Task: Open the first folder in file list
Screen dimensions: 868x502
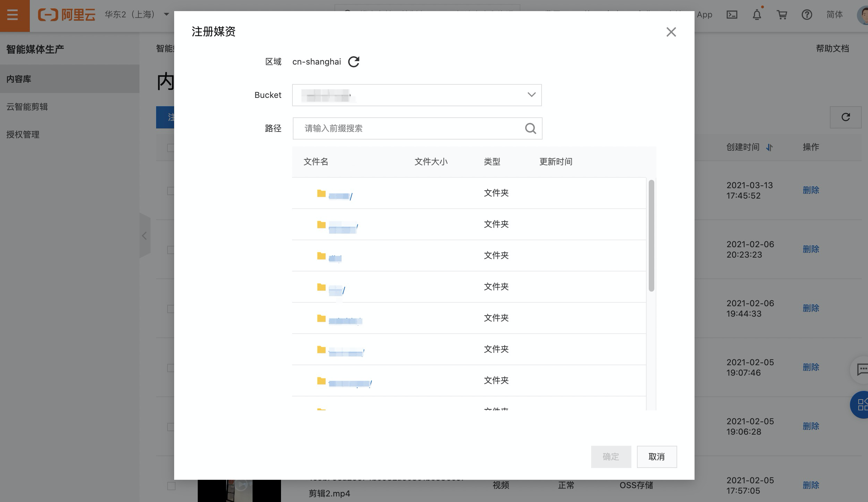Action: [340, 196]
